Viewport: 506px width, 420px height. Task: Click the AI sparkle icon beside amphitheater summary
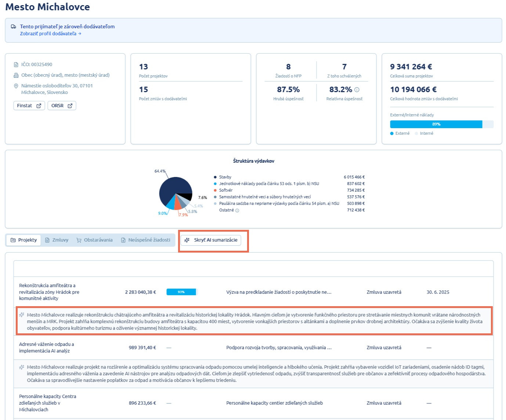point(22,315)
